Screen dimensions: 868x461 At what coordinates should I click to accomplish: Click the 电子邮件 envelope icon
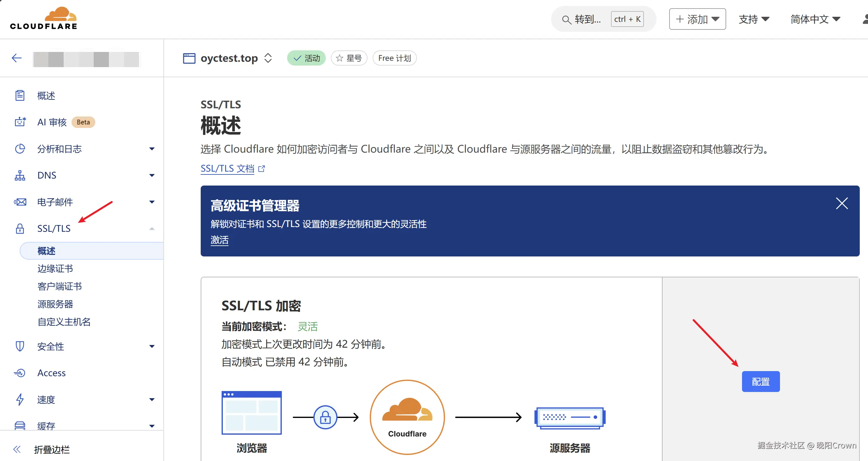(20, 202)
